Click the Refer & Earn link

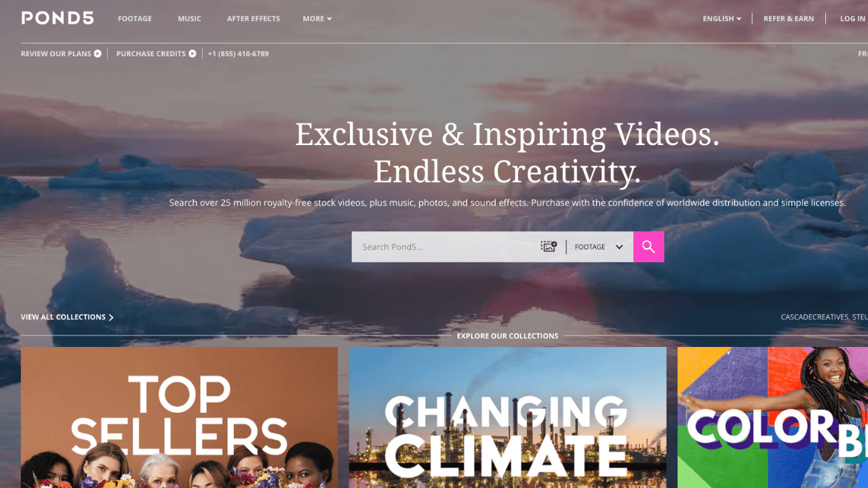789,19
